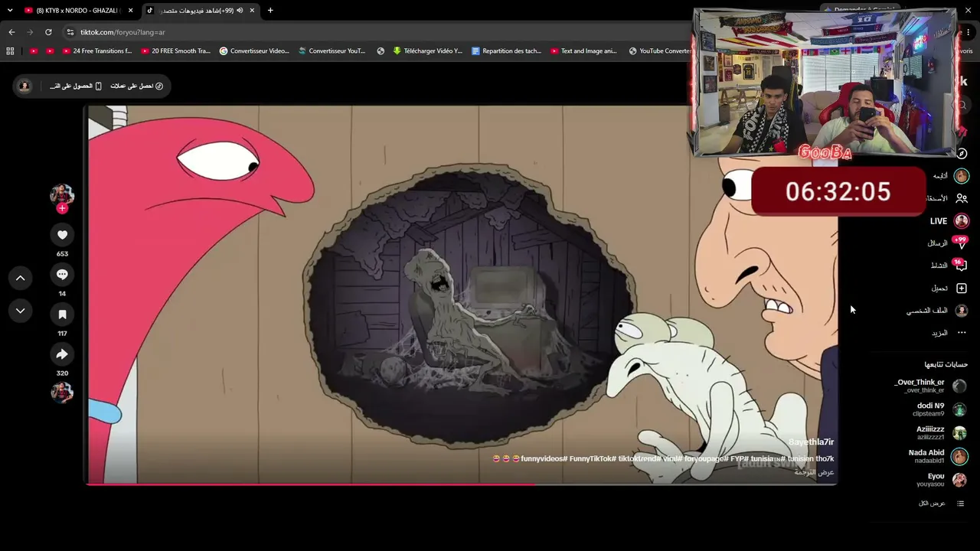Image resolution: width=980 pixels, height=551 pixels.
Task: Expand the More three-dots menu
Action: click(949, 333)
